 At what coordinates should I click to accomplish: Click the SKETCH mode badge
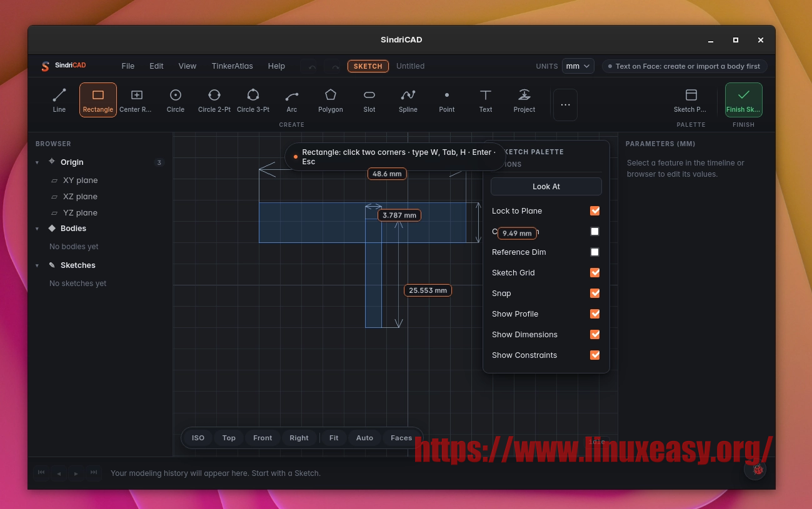[x=368, y=66]
